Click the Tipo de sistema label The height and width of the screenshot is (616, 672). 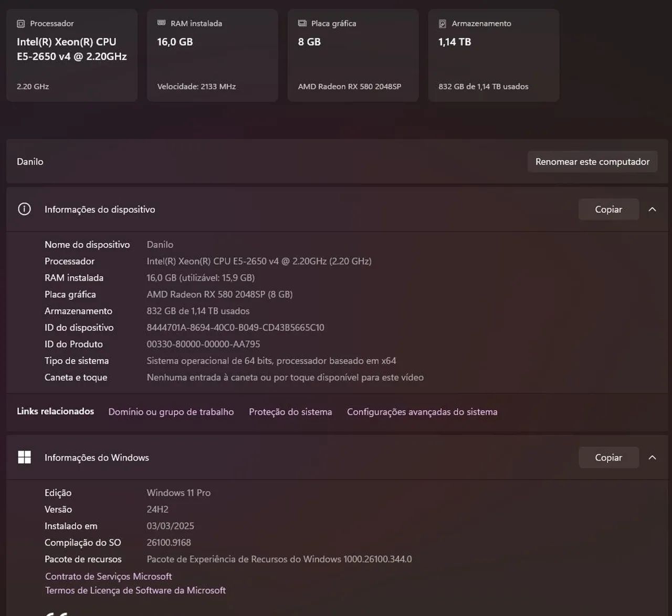[x=77, y=361]
